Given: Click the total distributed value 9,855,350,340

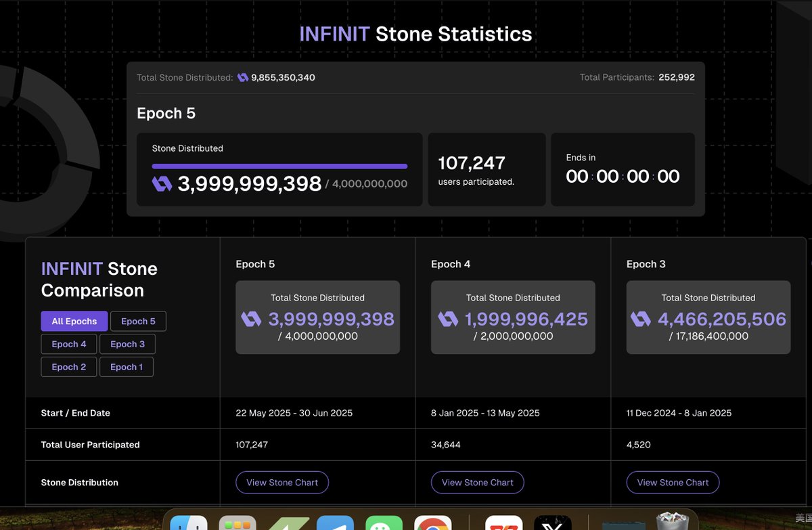Looking at the screenshot, I should coord(283,78).
